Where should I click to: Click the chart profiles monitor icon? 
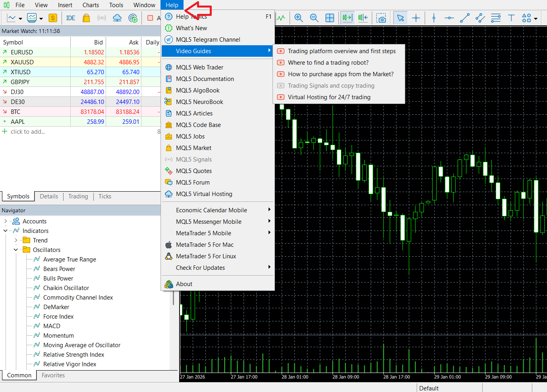(32, 18)
